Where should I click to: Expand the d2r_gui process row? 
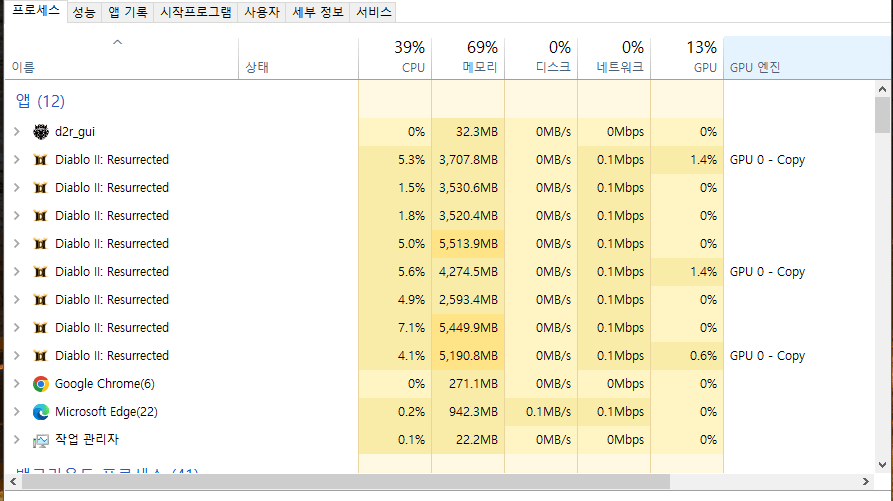tap(17, 132)
